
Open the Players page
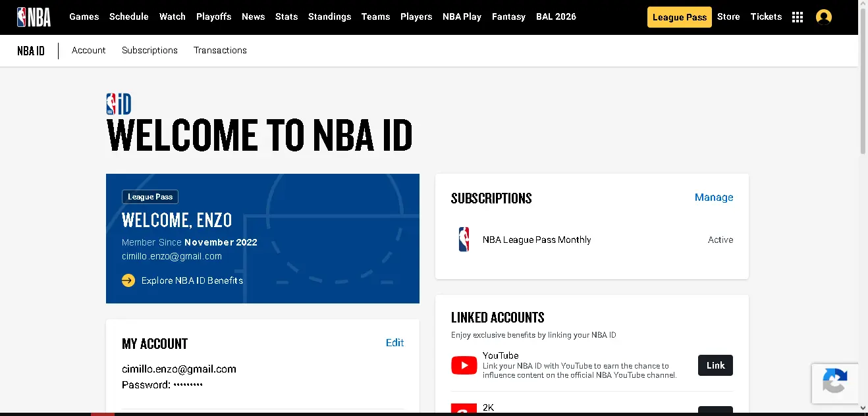pyautogui.click(x=416, y=16)
